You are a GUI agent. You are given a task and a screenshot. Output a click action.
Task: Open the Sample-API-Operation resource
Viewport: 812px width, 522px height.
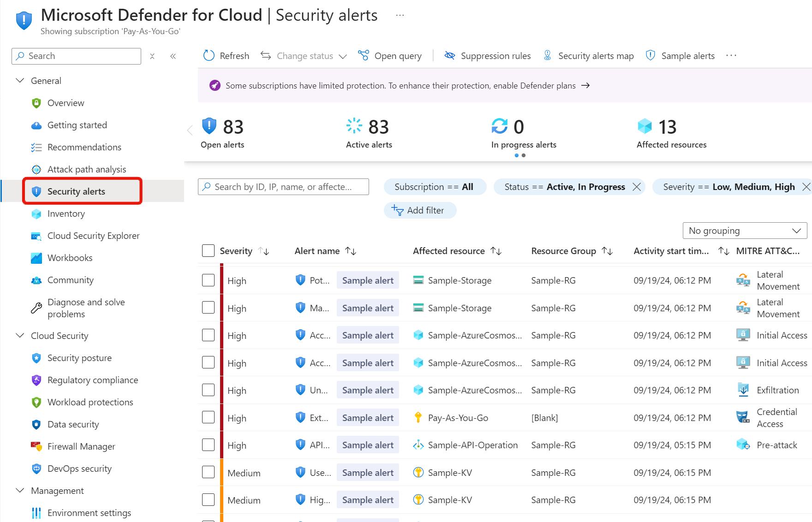pos(473,445)
